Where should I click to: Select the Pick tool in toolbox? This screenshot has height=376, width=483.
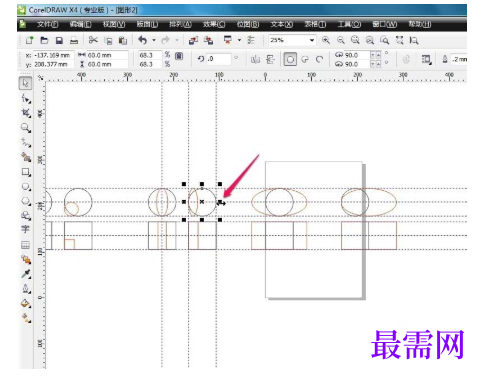coord(26,83)
